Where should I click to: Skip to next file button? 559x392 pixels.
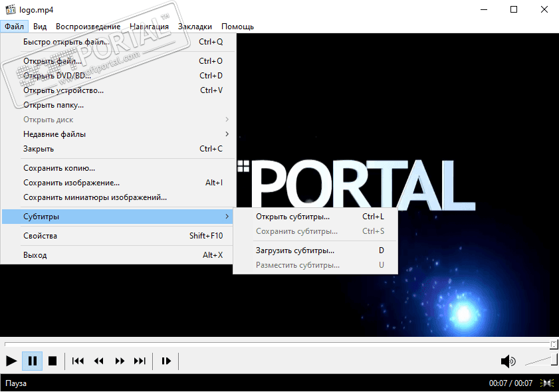[140, 361]
